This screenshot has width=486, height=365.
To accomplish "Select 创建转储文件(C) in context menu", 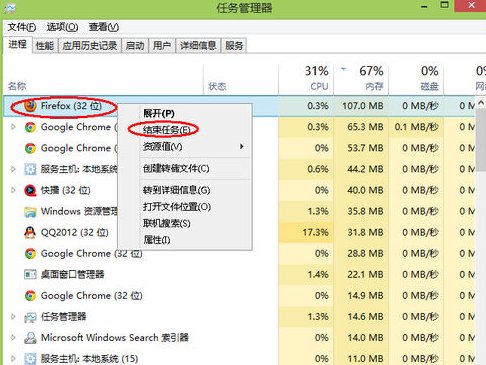I will (x=176, y=168).
